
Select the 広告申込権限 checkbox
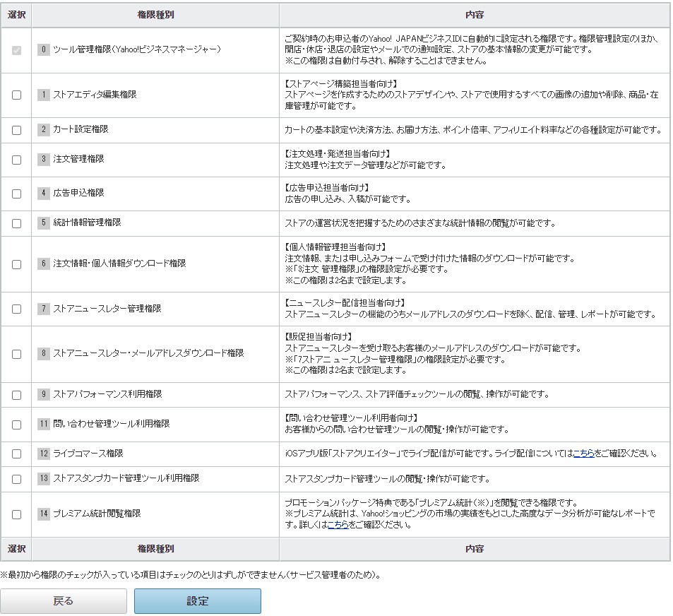pos(16,194)
